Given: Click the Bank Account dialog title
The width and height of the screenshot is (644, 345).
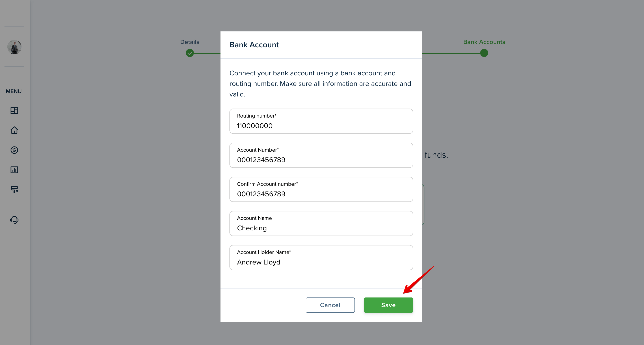Looking at the screenshot, I should click(254, 45).
